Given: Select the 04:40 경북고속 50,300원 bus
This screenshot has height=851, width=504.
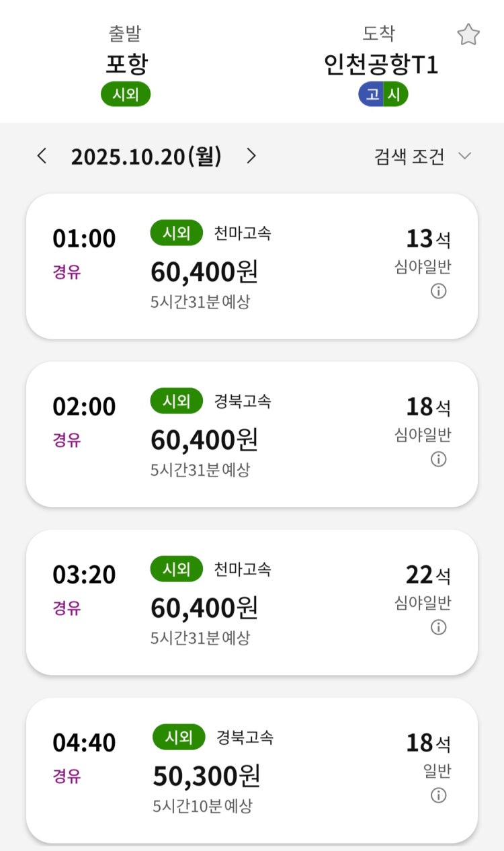Looking at the screenshot, I should click(252, 770).
